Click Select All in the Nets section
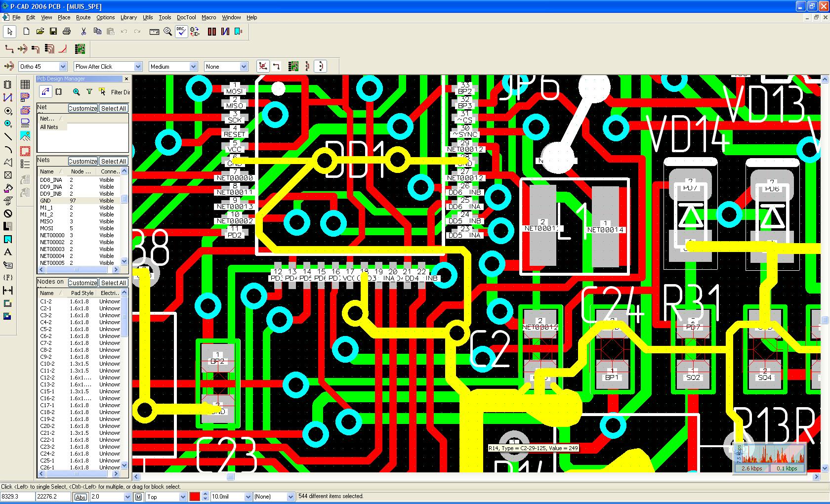 tap(114, 161)
